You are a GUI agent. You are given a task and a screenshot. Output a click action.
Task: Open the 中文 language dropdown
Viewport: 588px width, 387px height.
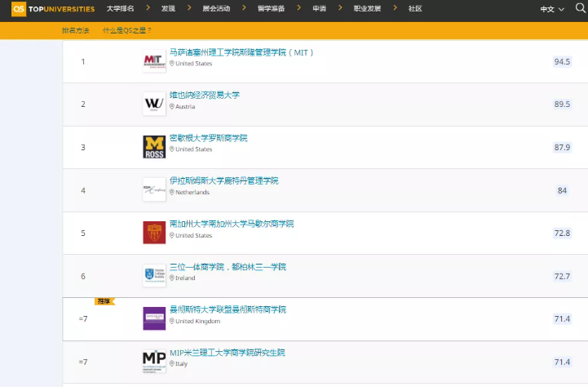tap(552, 9)
